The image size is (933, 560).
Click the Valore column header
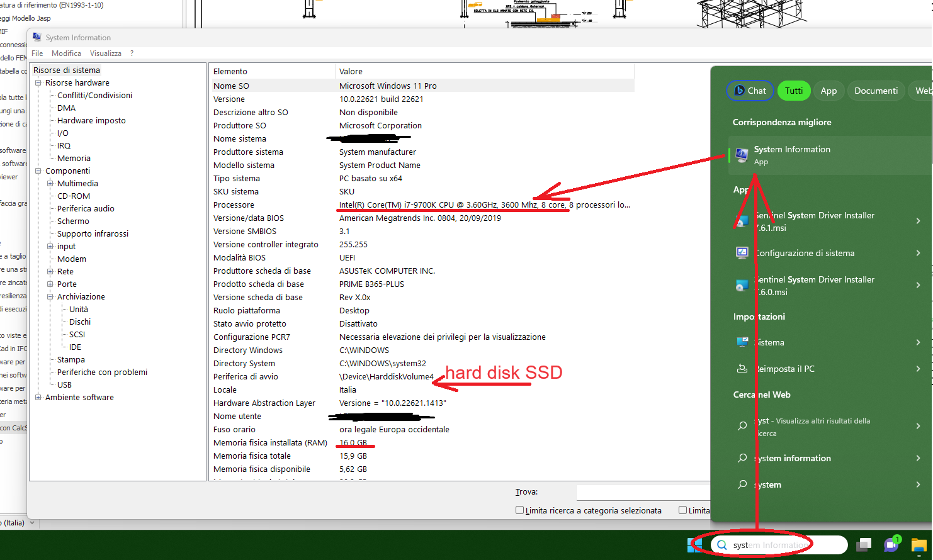tap(485, 71)
